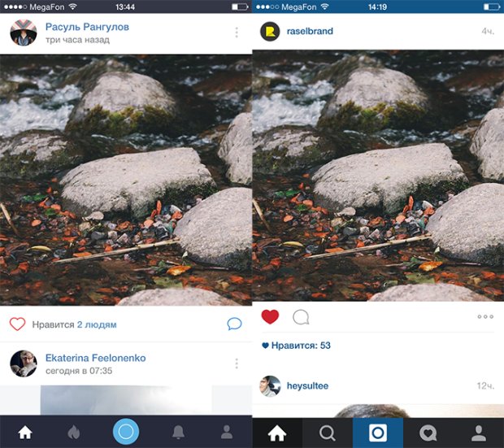
Task: Go to home tab in left app
Action: click(x=25, y=433)
